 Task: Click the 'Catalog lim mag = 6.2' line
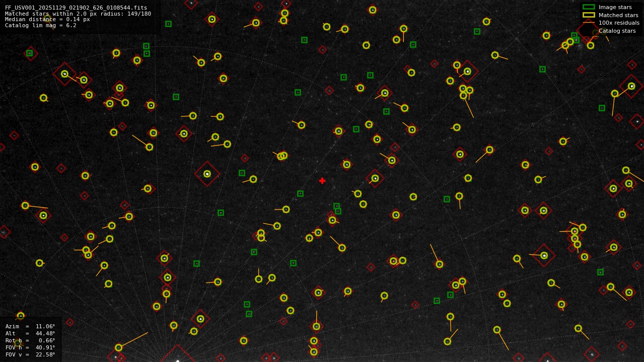pyautogui.click(x=41, y=25)
